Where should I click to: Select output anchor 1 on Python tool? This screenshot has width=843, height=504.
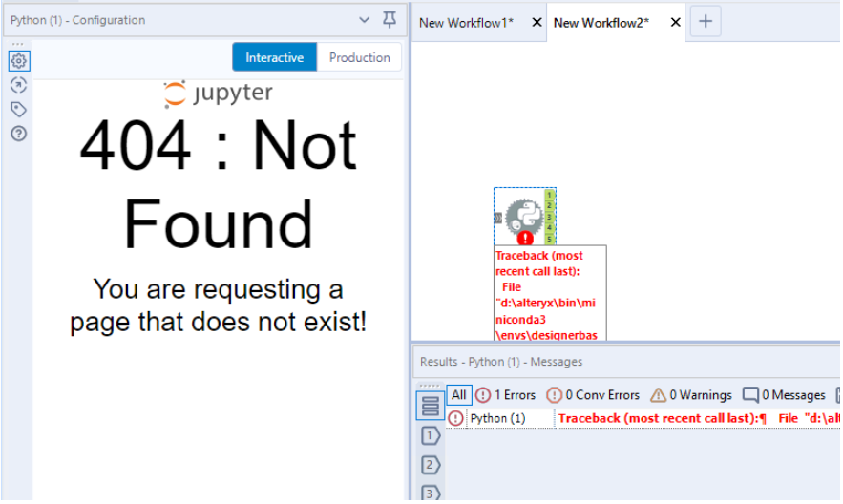click(x=550, y=195)
